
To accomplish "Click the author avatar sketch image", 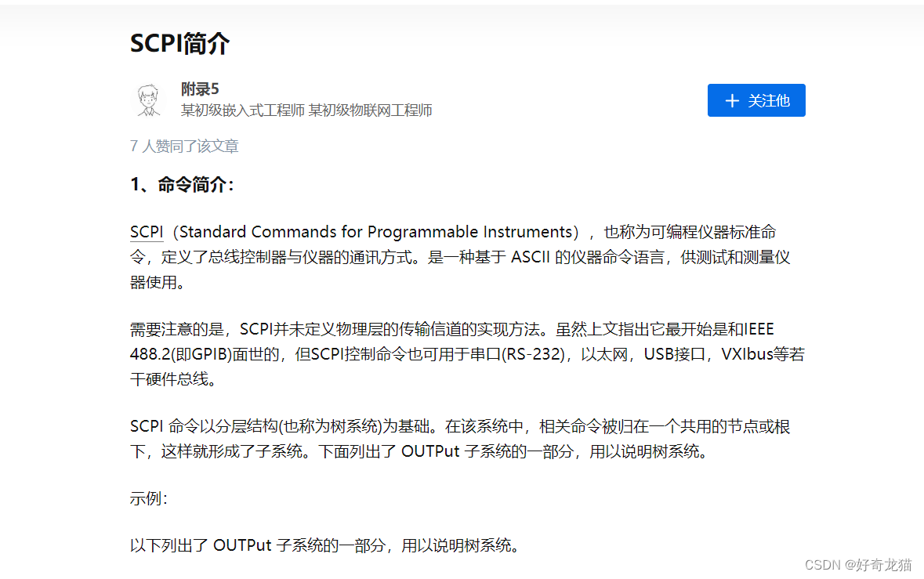I will coord(148,100).
